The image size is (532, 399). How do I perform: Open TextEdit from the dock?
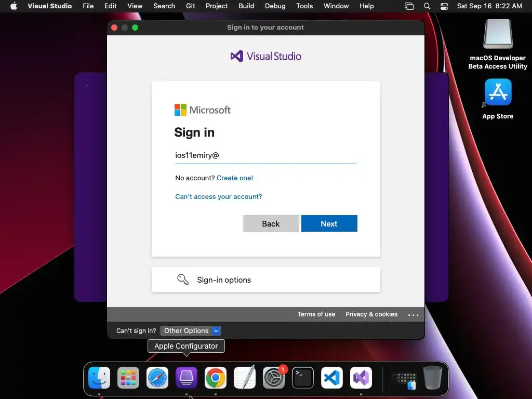245,378
